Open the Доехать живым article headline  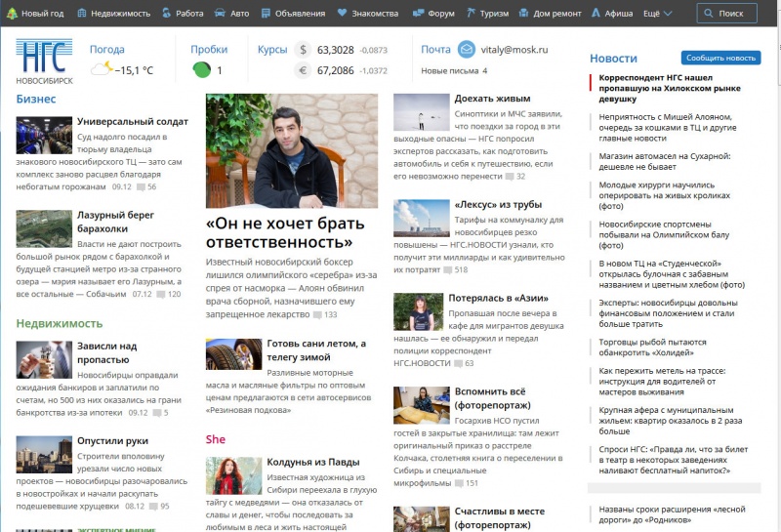(492, 99)
